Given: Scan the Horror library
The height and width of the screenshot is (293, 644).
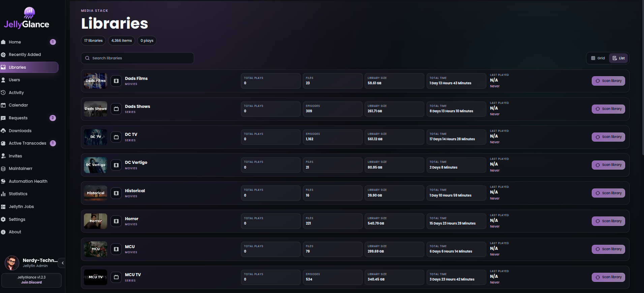Looking at the screenshot, I should click(x=608, y=221).
